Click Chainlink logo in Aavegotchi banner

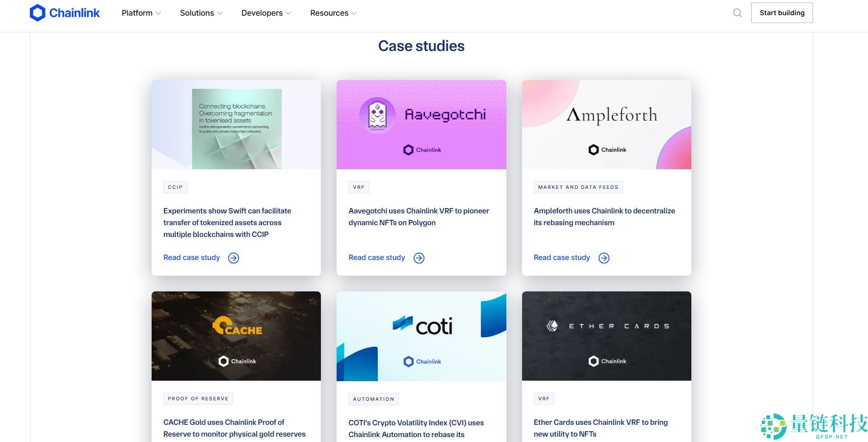422,150
